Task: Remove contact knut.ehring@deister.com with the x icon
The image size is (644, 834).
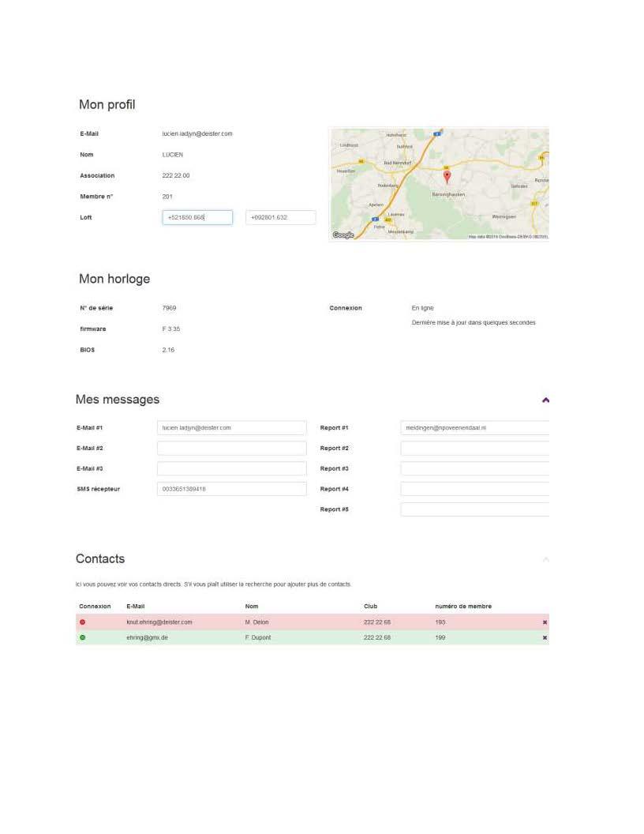Action: [x=545, y=622]
